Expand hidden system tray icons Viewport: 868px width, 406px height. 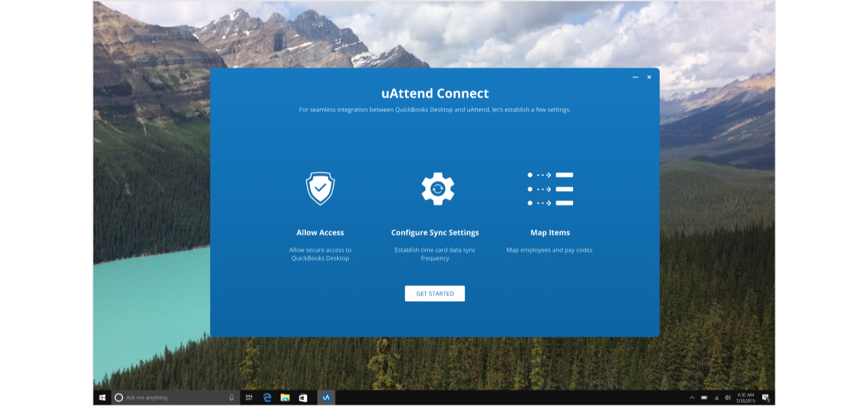pos(692,398)
